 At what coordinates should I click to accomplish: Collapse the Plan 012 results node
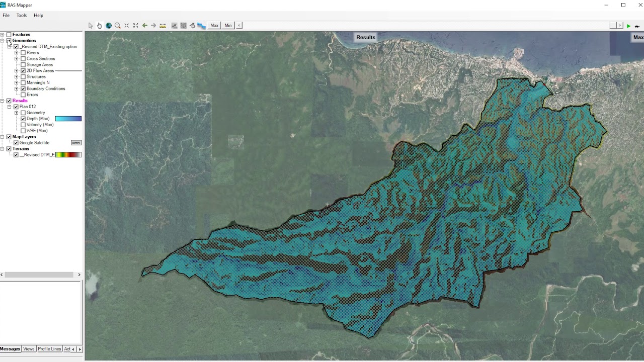point(9,107)
